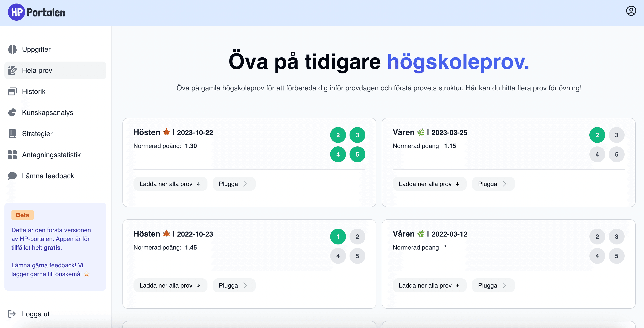The image size is (644, 328).
Task: Toggle section 2 on Våren 2023-03-25
Action: (597, 135)
